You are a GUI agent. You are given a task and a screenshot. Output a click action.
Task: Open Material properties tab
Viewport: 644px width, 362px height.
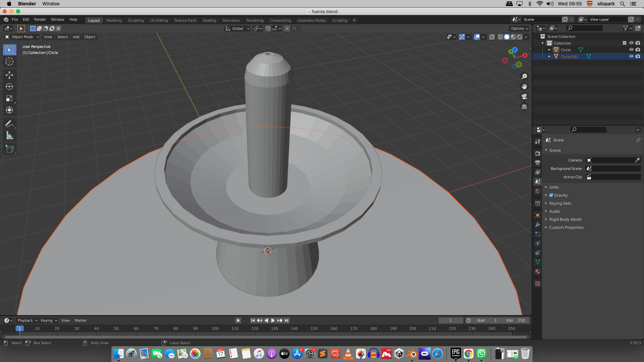(538, 271)
